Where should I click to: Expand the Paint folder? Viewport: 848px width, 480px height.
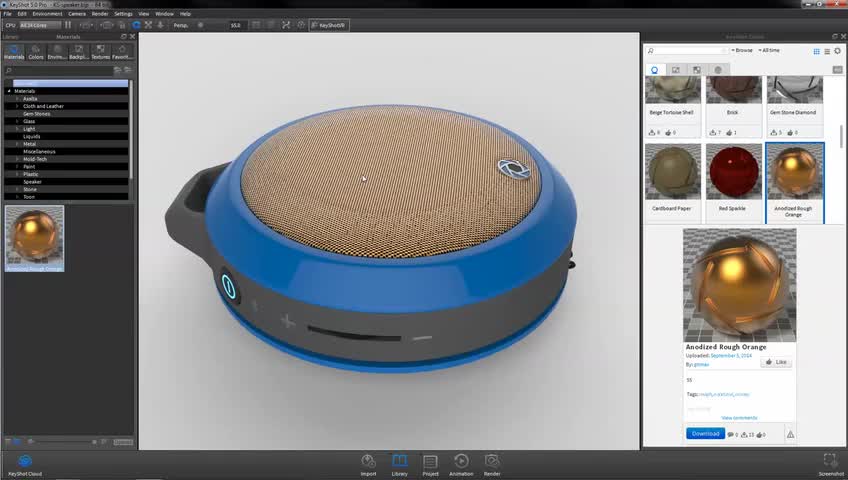[x=17, y=166]
